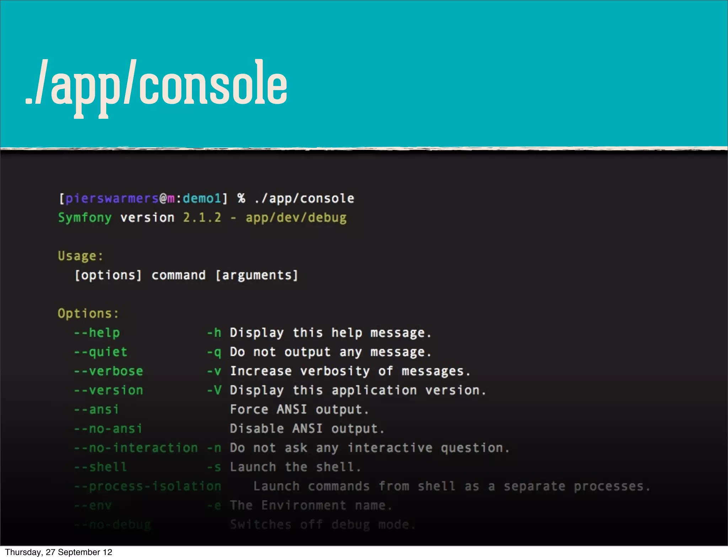Click the '--env' option
The width and height of the screenshot is (728, 560).
(93, 506)
